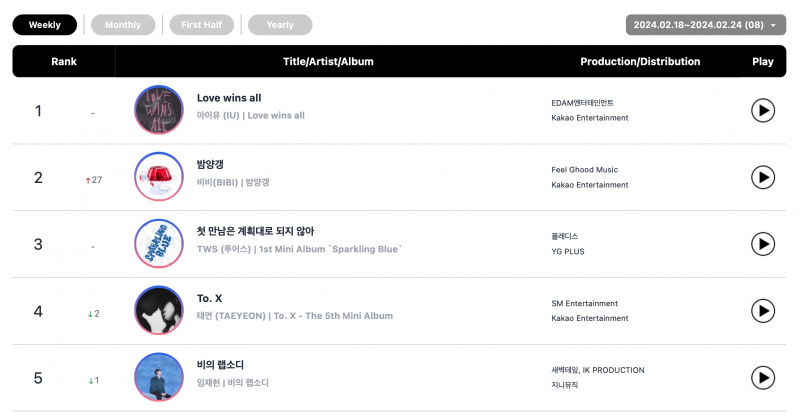Image resolution: width=800 pixels, height=416 pixels.
Task: Open Love wins all album cover
Action: (159, 110)
